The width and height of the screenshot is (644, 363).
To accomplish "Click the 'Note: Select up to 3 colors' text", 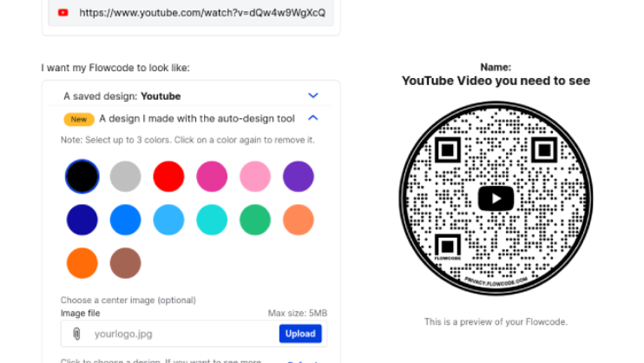I will pos(187,140).
